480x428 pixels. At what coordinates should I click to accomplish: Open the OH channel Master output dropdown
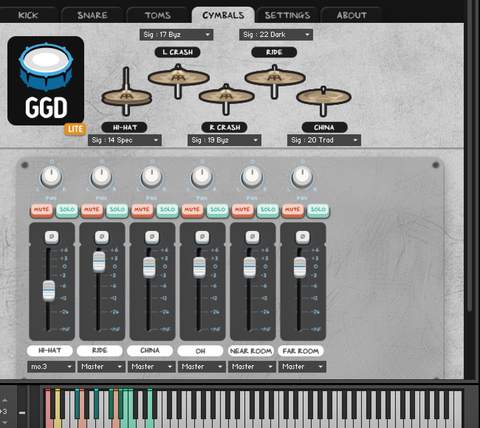[202, 367]
